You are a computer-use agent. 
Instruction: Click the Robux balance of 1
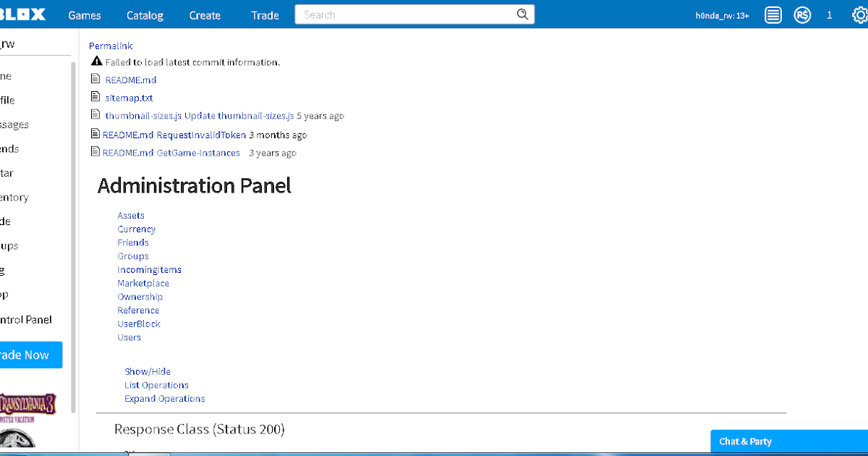point(830,15)
